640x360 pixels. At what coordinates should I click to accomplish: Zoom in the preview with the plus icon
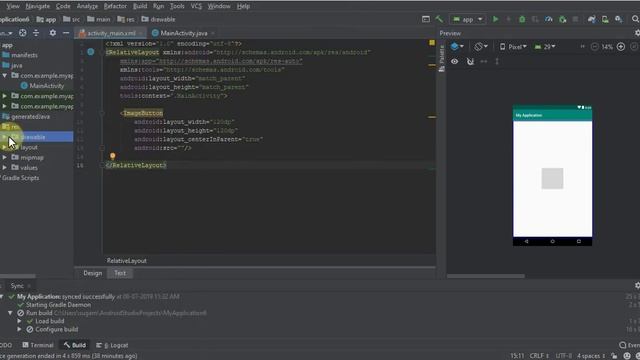(x=621, y=47)
